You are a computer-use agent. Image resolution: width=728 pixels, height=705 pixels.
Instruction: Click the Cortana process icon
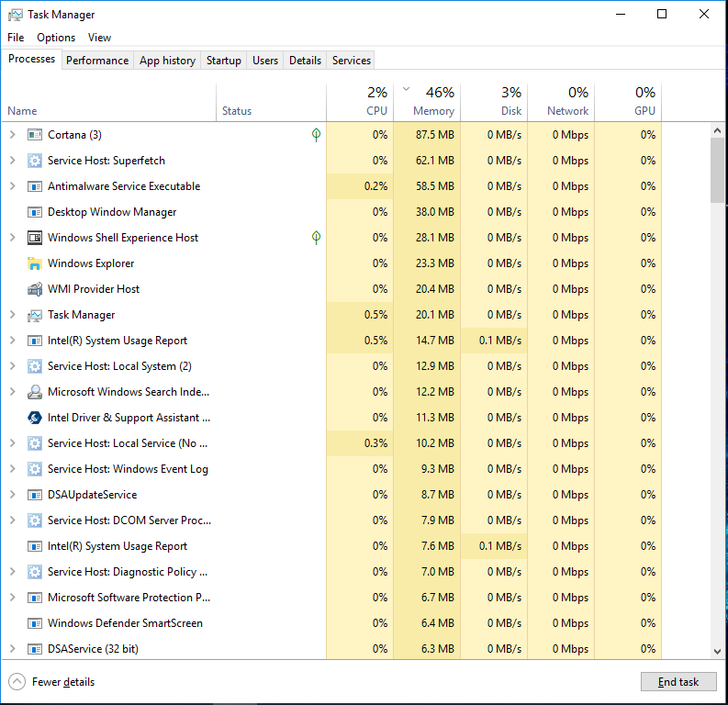34,135
